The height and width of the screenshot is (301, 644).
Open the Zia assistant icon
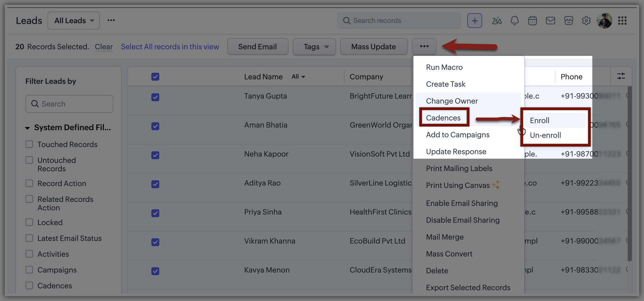click(x=497, y=21)
